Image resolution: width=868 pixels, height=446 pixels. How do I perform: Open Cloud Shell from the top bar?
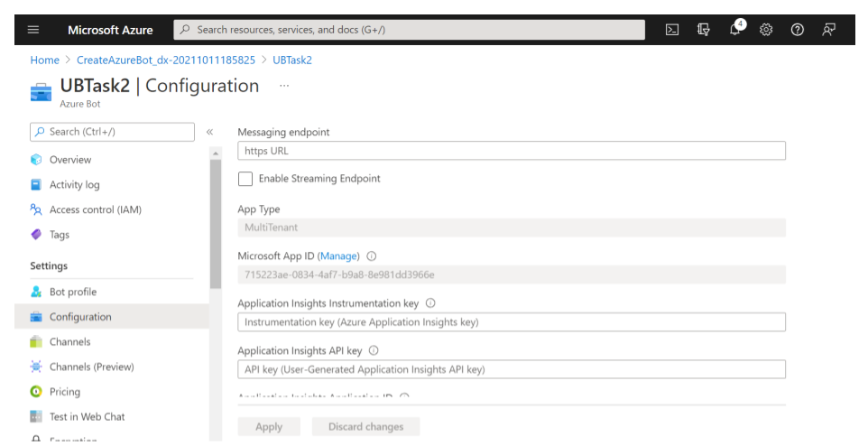672,30
